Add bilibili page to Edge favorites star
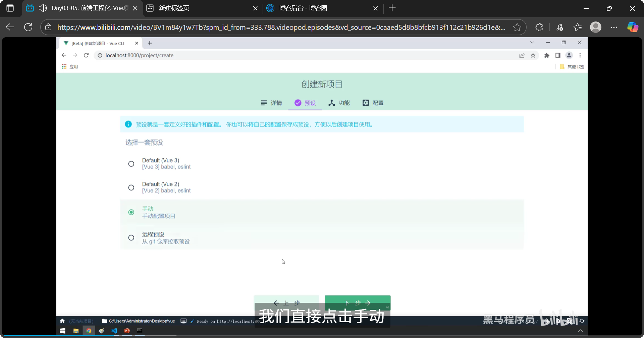 click(x=517, y=27)
